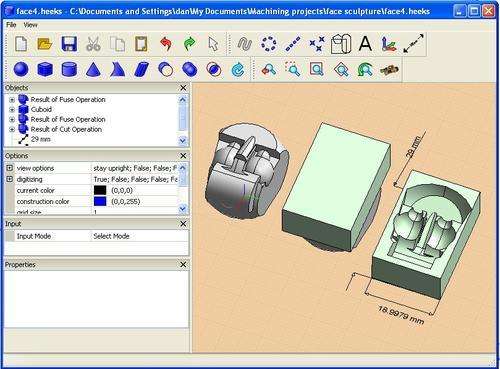Click the Sphere primitive tool
The image size is (500, 369).
pos(21,70)
